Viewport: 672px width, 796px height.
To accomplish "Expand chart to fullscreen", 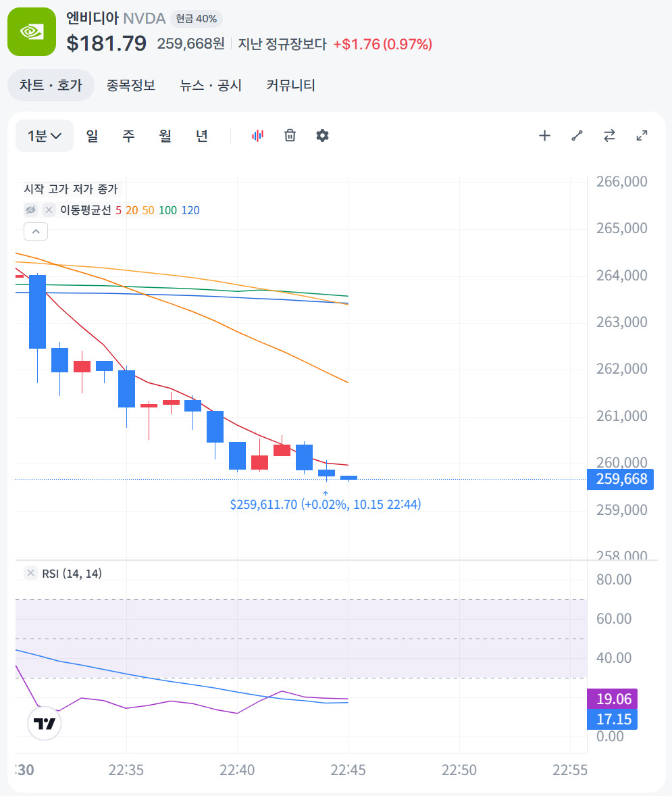I will pyautogui.click(x=642, y=136).
